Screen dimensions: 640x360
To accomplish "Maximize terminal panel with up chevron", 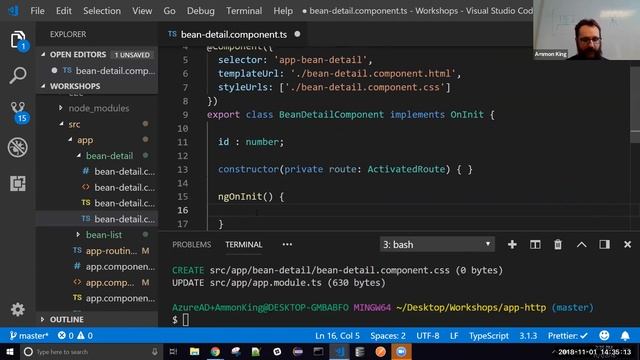I will pos(582,244).
